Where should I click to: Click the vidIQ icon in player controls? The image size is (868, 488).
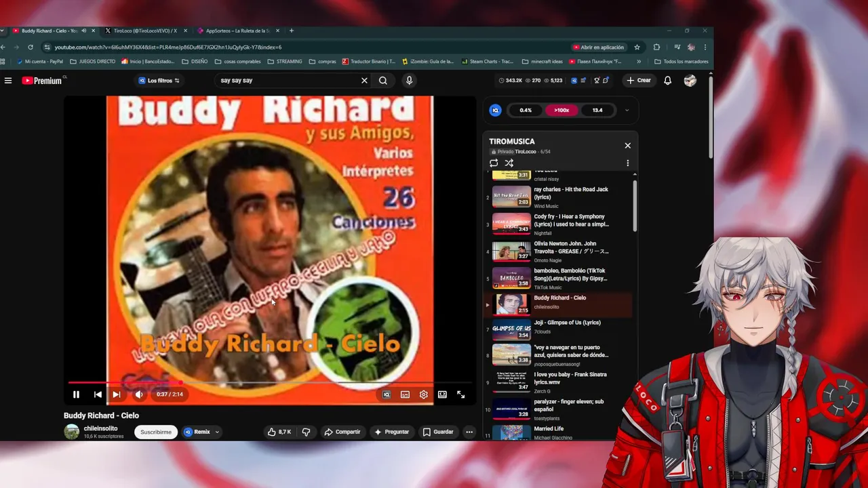coord(387,394)
